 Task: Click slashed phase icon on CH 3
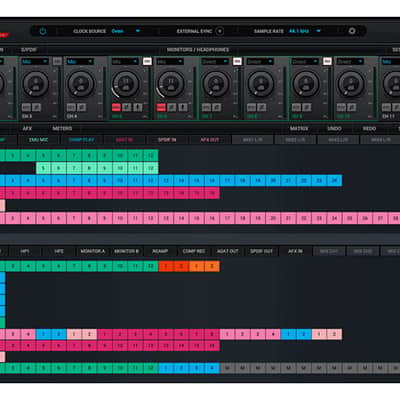tap(37, 107)
